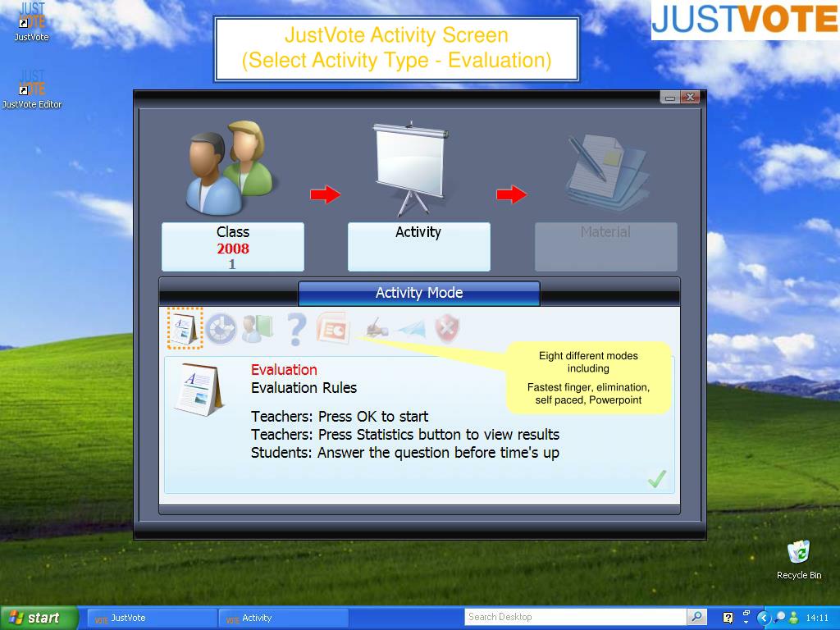Select the question mark activity mode

pos(295,329)
